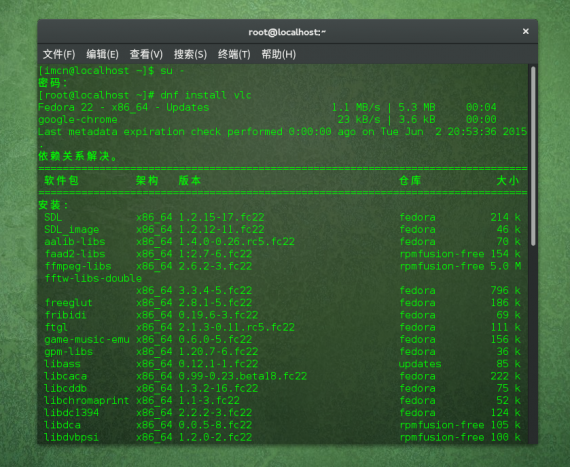Open the 文件(F) menu
The width and height of the screenshot is (570, 467).
(x=59, y=55)
